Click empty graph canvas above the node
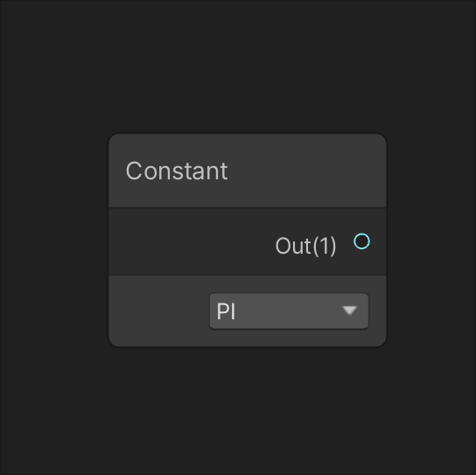 point(238,66)
